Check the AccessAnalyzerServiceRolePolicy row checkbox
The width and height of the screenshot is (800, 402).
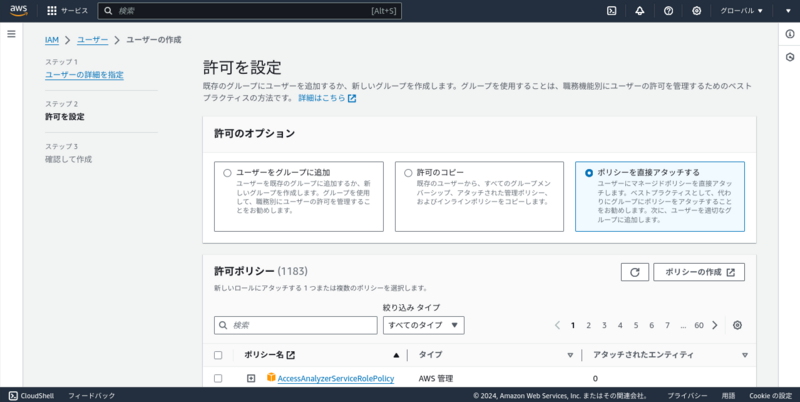click(218, 379)
